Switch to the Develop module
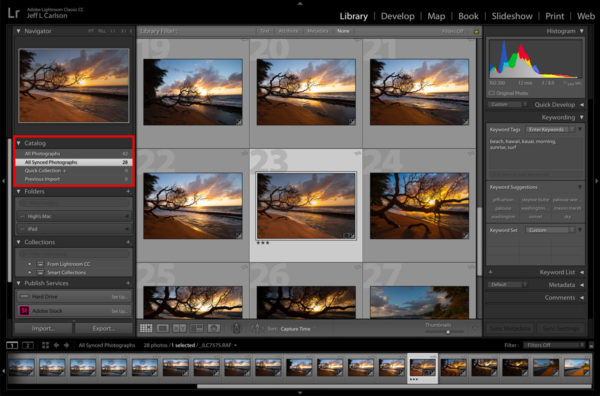 (398, 16)
